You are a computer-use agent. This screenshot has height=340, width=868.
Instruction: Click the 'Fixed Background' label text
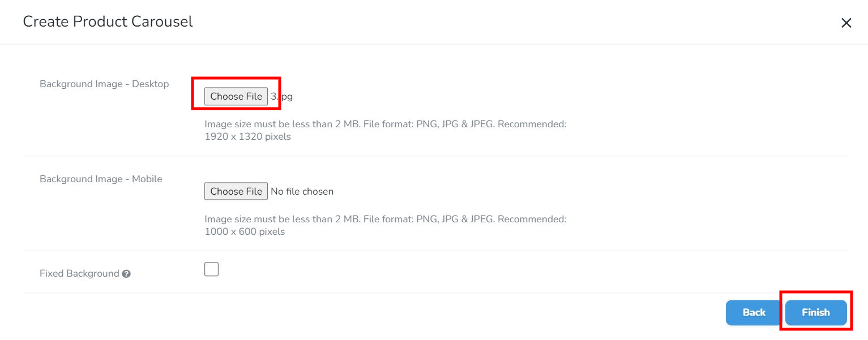click(x=79, y=273)
